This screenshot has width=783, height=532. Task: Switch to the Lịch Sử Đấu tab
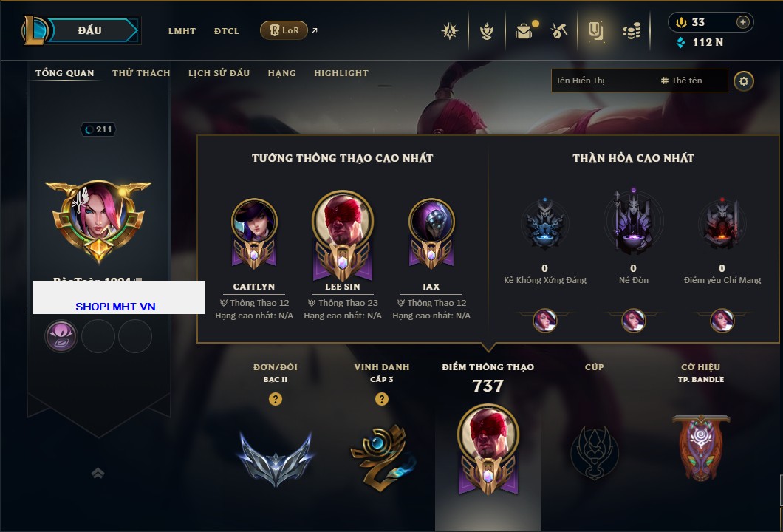[x=219, y=73]
